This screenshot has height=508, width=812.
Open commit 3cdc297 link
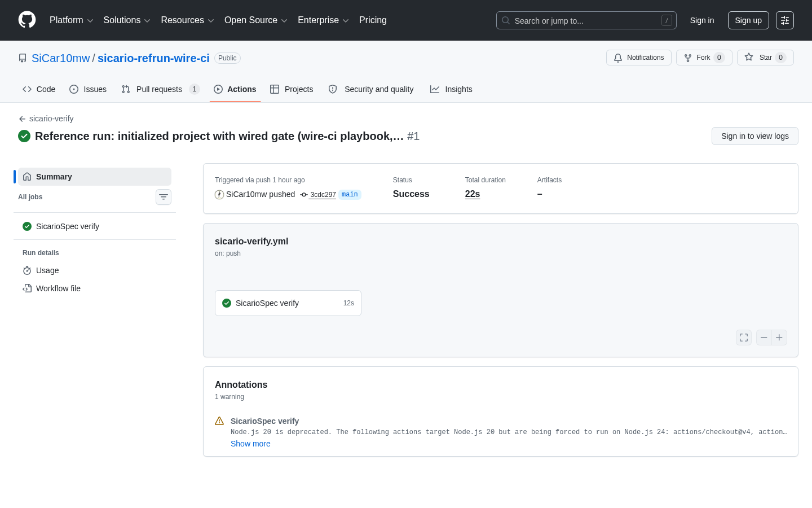click(323, 195)
